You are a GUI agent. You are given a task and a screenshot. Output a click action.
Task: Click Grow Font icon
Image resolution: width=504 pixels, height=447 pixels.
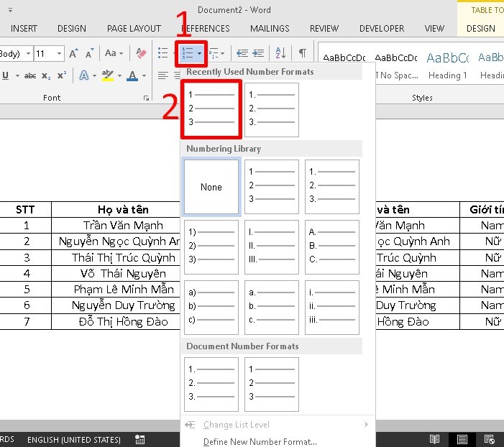coord(73,53)
